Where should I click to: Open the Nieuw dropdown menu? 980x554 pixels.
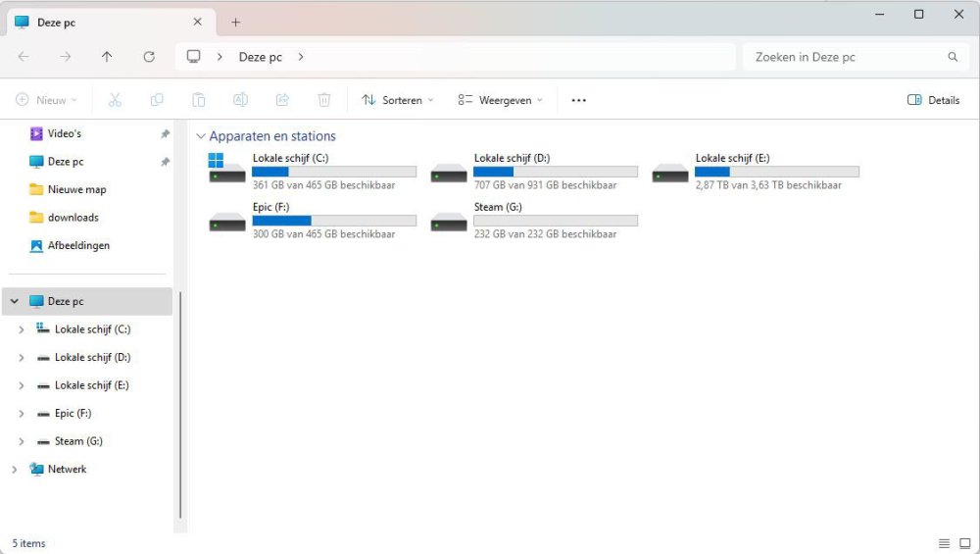pos(47,100)
